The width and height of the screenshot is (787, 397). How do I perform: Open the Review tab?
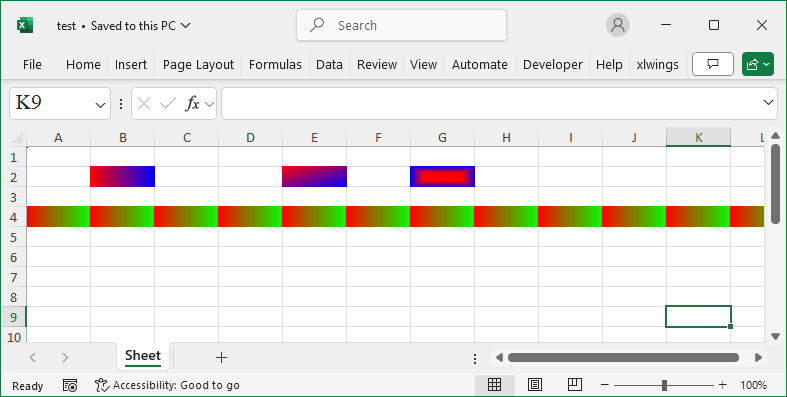click(377, 65)
